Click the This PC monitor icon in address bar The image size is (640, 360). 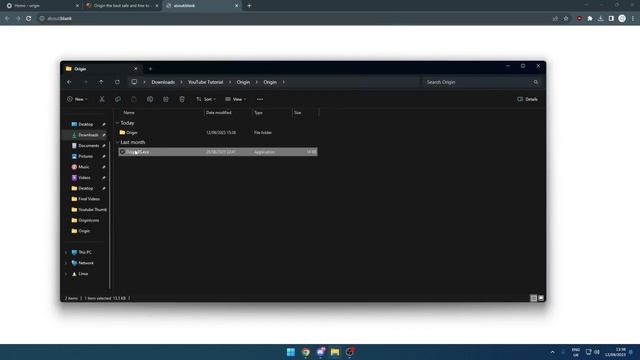[x=134, y=82]
